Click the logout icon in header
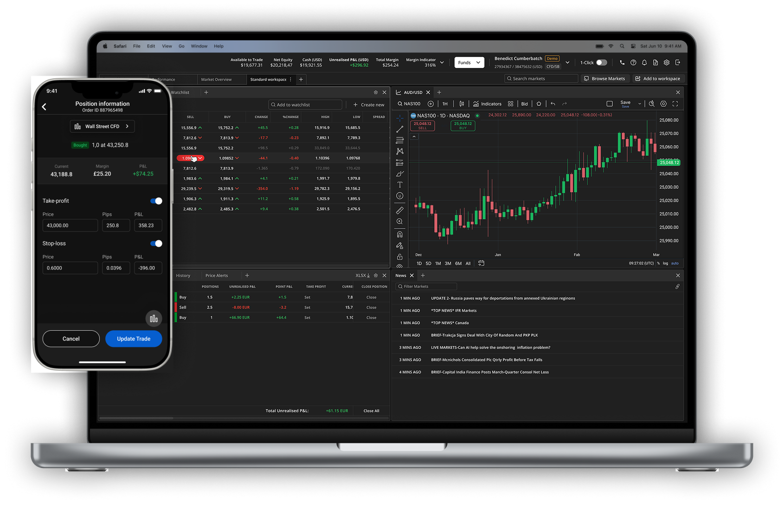Screen dimensions: 784x532 tap(678, 63)
